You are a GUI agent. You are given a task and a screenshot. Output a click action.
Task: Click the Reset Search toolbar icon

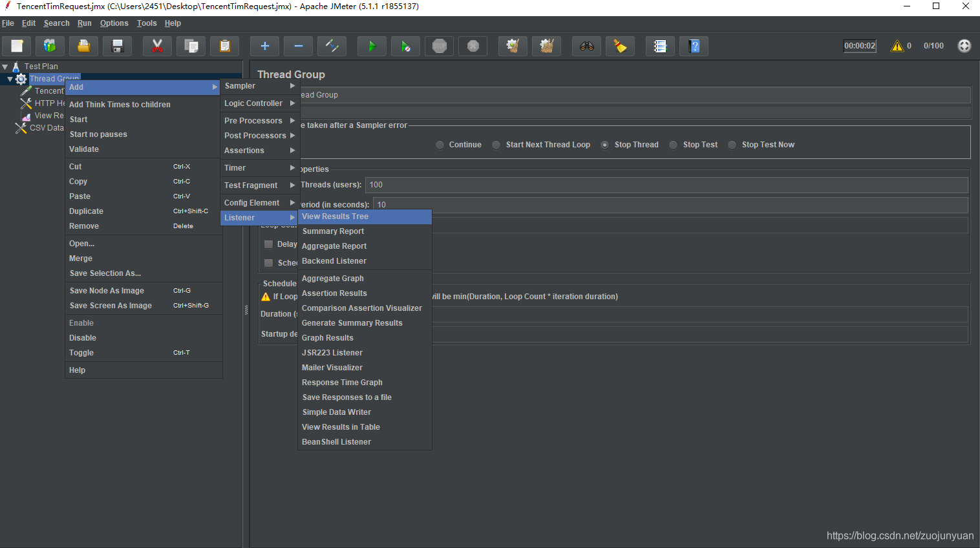(x=620, y=46)
